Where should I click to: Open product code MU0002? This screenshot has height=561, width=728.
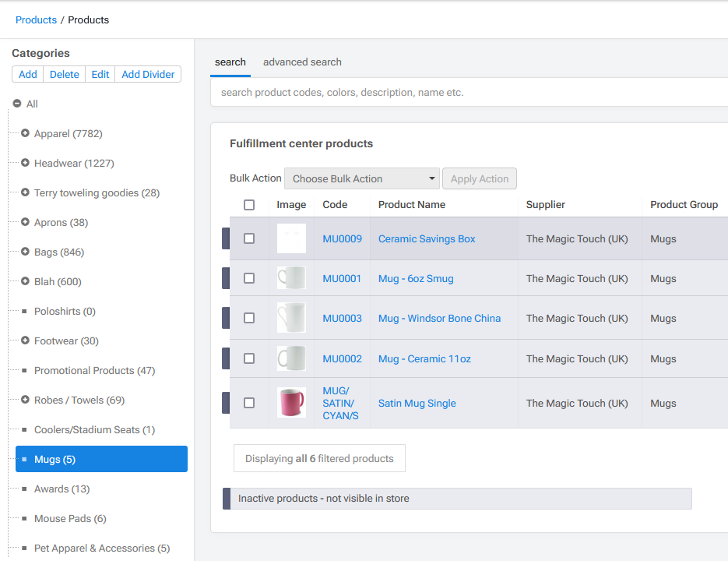pyautogui.click(x=342, y=359)
